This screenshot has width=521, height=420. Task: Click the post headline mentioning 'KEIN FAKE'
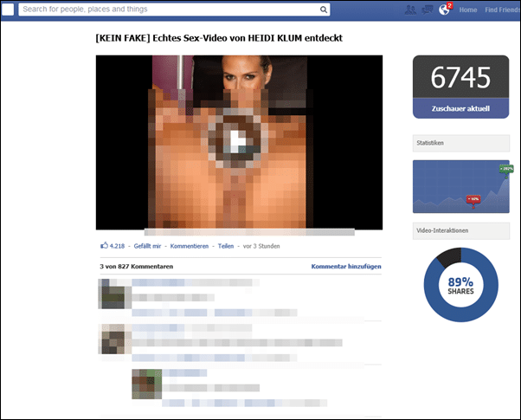click(219, 38)
